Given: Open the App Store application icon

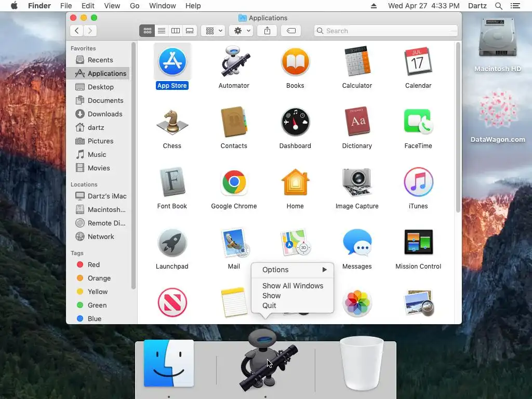Looking at the screenshot, I should [x=172, y=62].
